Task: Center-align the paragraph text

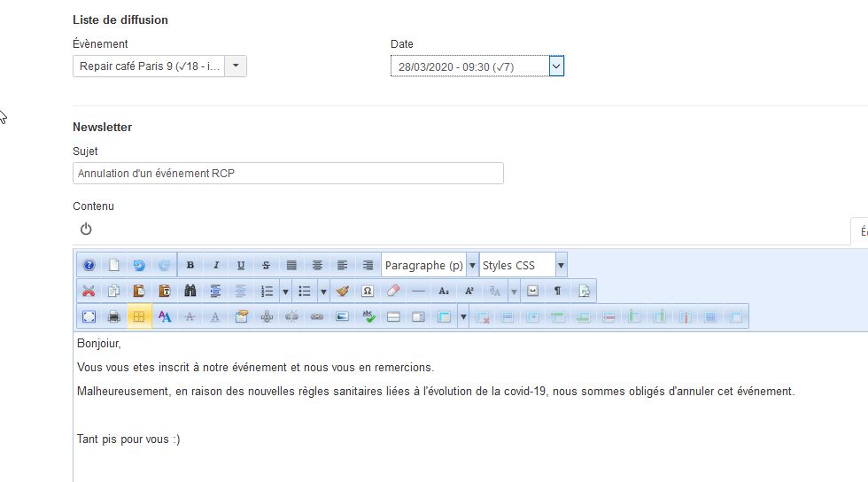Action: click(317, 266)
